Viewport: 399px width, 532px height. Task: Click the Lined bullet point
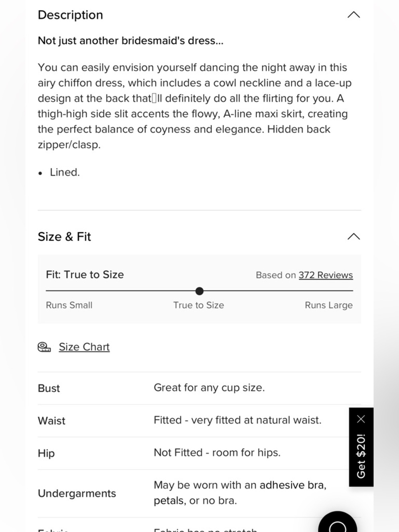click(59, 172)
